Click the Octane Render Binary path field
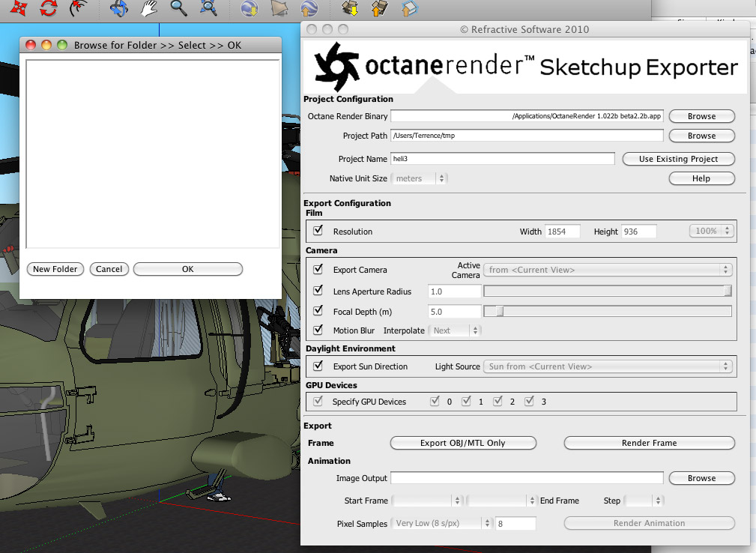The width and height of the screenshot is (756, 553). coord(527,116)
